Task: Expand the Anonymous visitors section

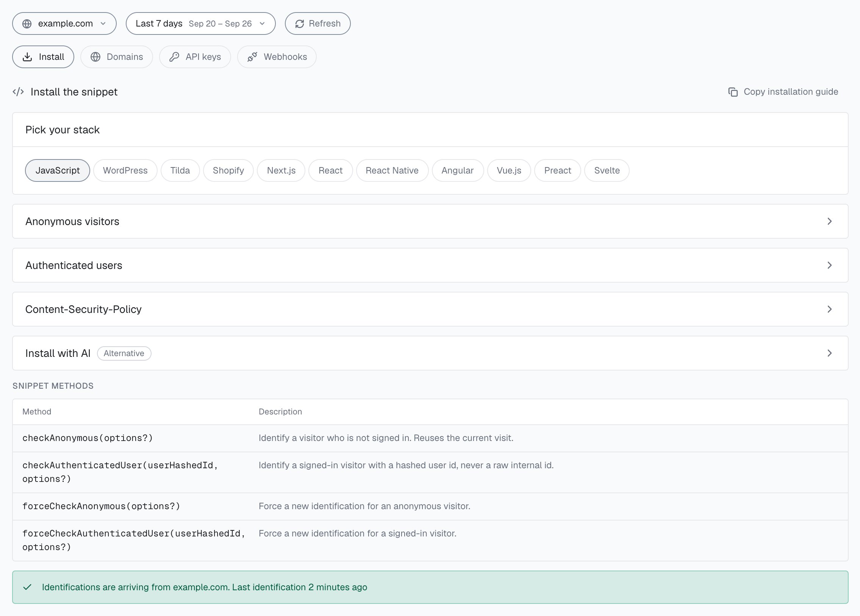Action: point(430,221)
